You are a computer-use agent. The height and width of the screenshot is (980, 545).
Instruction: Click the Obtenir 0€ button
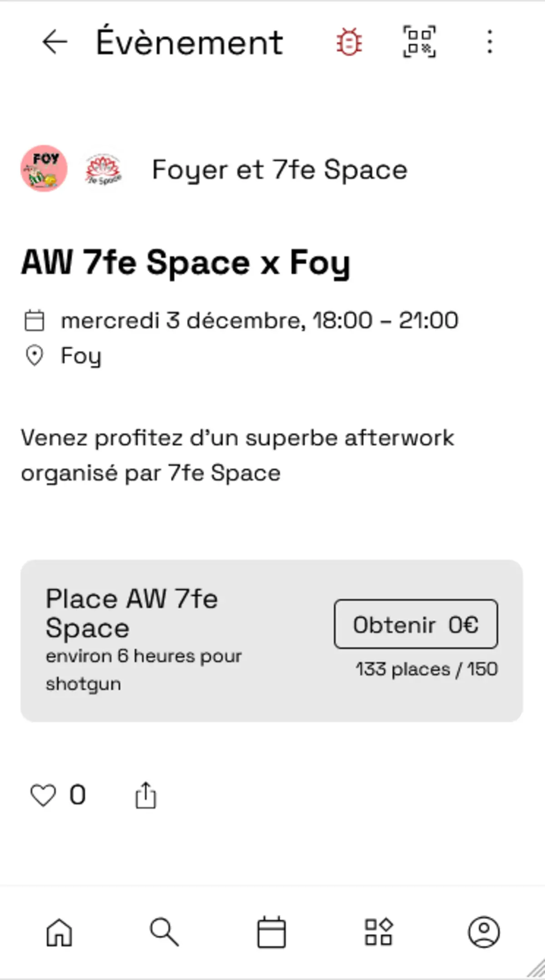pos(416,624)
